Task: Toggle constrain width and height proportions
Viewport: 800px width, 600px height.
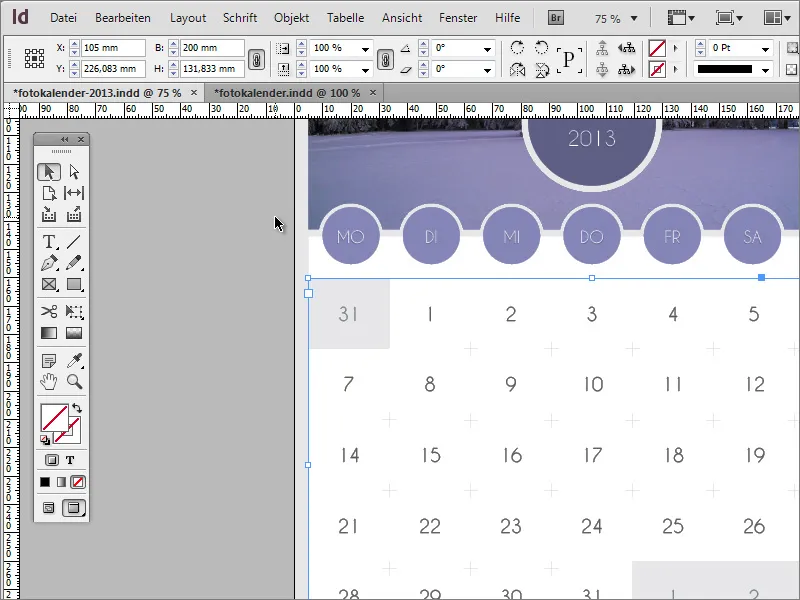Action: point(256,59)
